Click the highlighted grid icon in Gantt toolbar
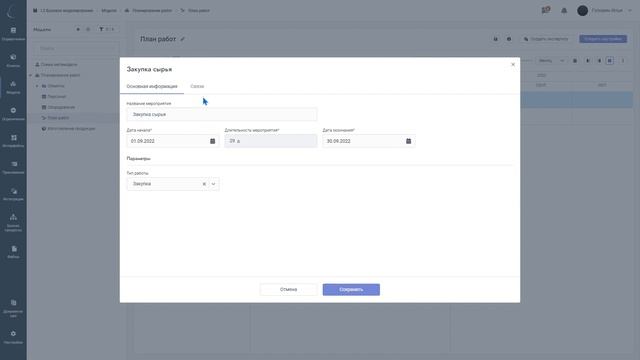Viewport: 640px width, 360px height. coord(610,61)
